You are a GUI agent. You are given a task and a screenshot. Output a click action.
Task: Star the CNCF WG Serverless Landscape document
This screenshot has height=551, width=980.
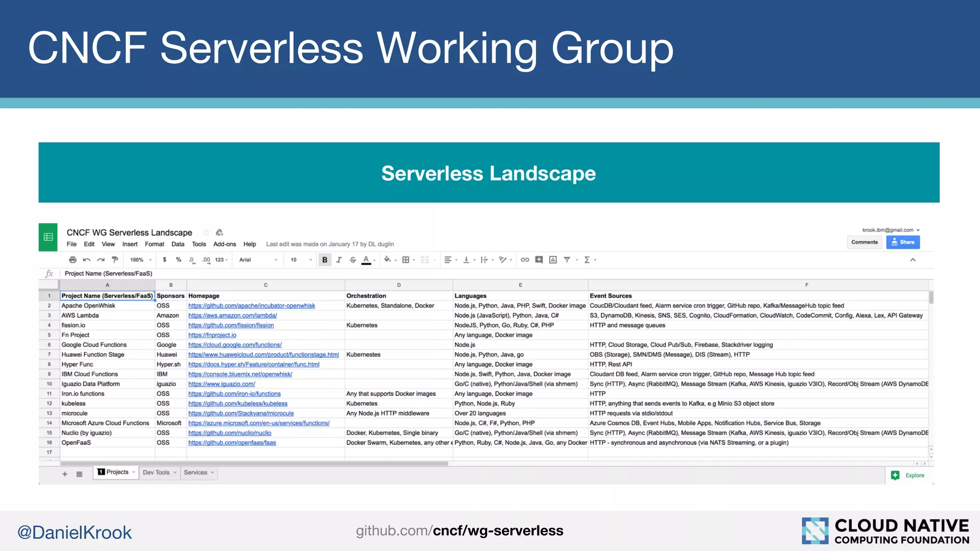pyautogui.click(x=206, y=232)
